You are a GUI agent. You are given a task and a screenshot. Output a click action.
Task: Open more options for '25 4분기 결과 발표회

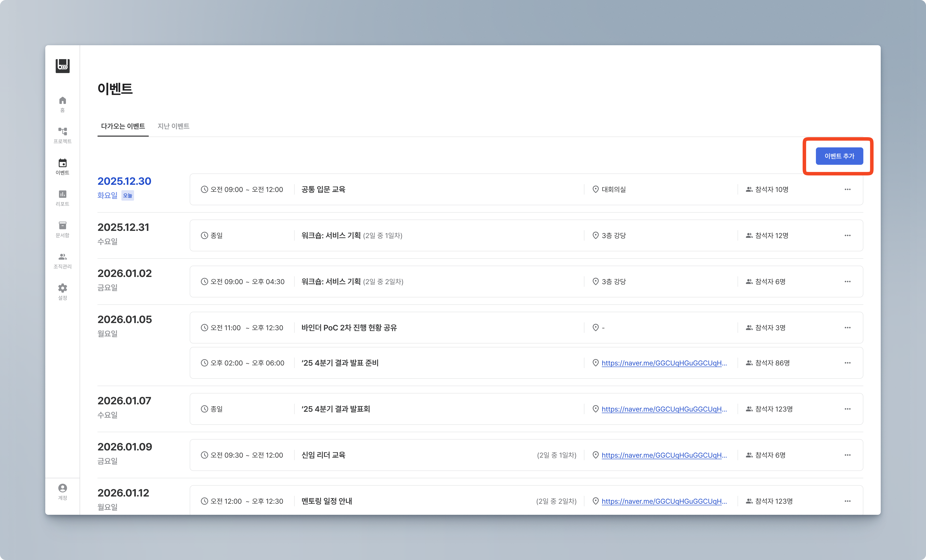tap(847, 409)
